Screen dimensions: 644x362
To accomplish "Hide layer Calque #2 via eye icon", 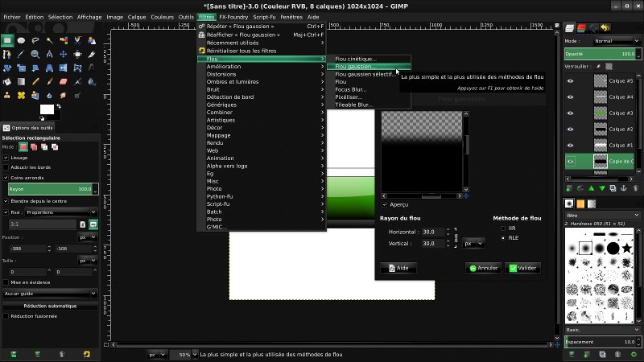I will (x=571, y=129).
